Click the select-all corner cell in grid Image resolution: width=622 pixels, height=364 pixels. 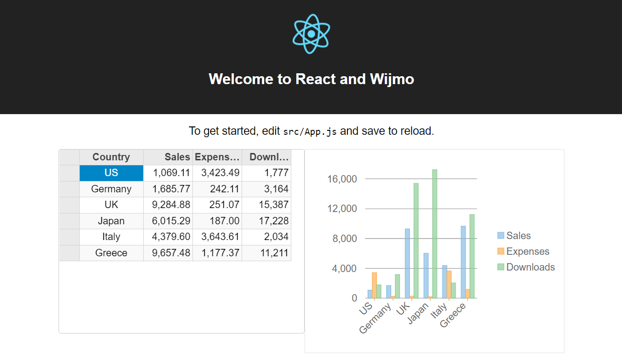69,157
